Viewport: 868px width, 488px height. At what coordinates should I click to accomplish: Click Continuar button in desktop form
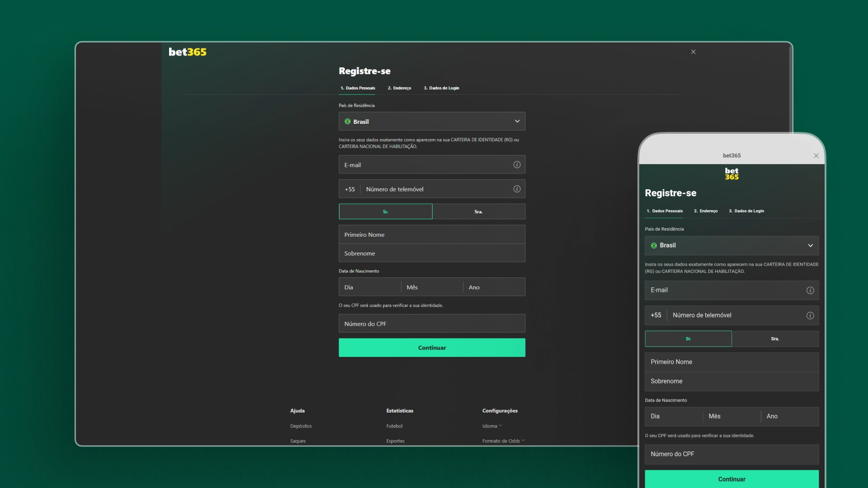point(432,347)
